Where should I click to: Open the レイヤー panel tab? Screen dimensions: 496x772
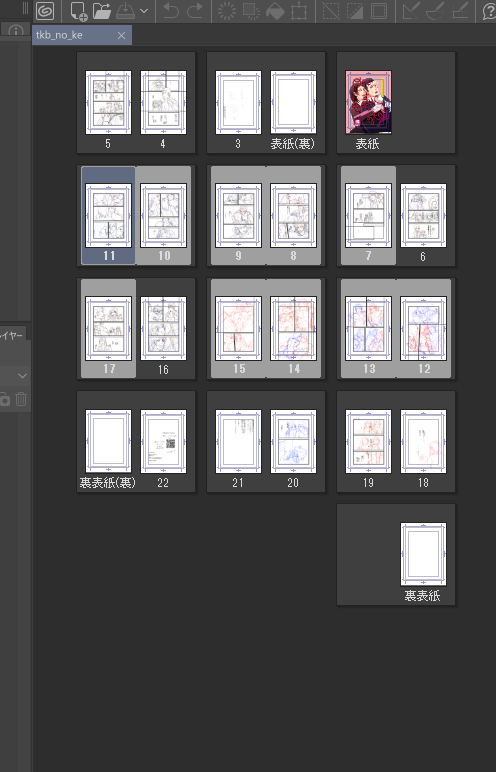[11, 335]
